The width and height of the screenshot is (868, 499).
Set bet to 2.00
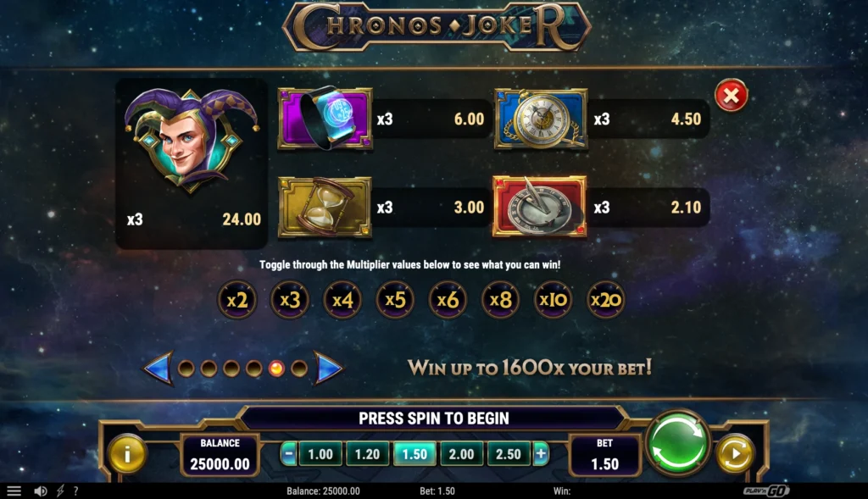coord(461,453)
